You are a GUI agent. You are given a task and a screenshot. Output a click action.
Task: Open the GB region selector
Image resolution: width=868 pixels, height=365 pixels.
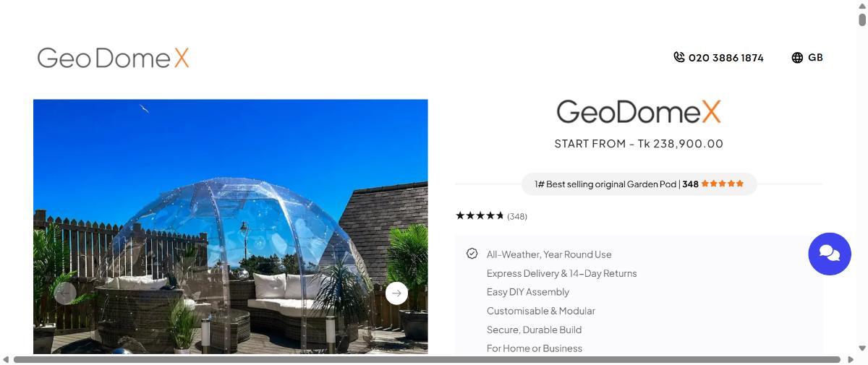tap(807, 58)
